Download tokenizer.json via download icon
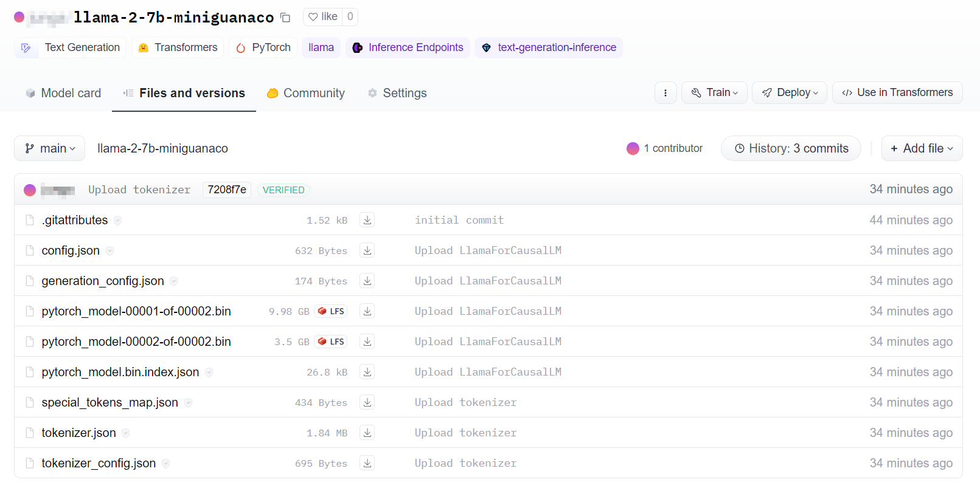This screenshot has height=488, width=980. (x=367, y=433)
